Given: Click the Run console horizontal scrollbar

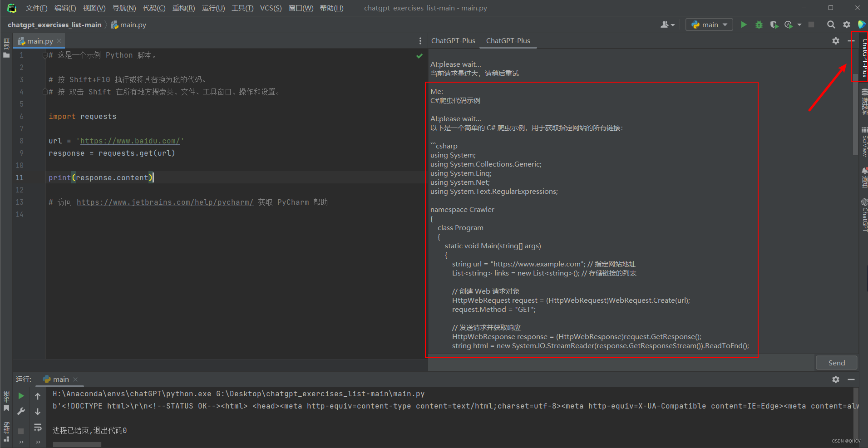Looking at the screenshot, I should point(77,445).
